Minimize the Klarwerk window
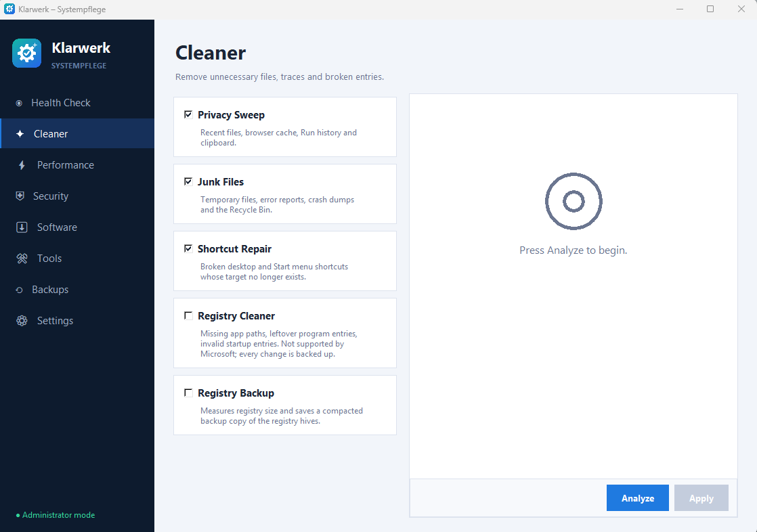This screenshot has height=532, width=757. point(680,9)
